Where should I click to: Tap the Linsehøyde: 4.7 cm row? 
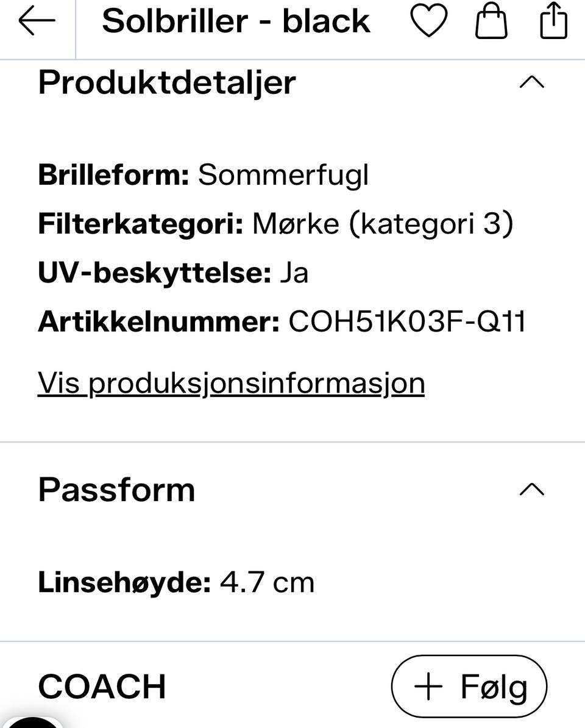(176, 582)
